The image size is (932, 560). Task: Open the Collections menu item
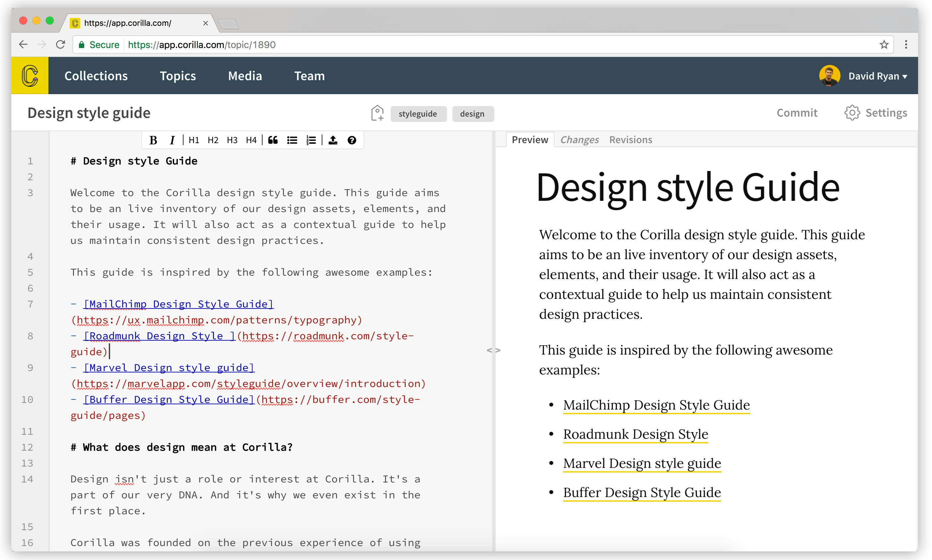pyautogui.click(x=96, y=76)
